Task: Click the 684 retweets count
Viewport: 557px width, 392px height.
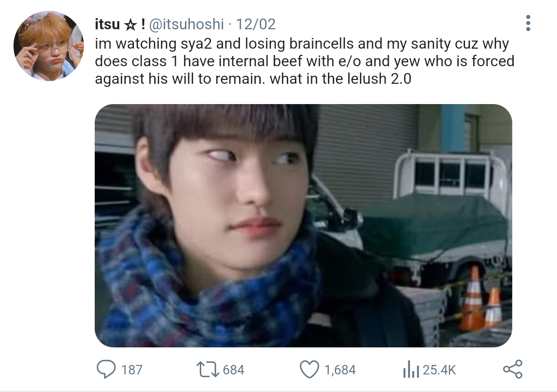Action: click(234, 370)
